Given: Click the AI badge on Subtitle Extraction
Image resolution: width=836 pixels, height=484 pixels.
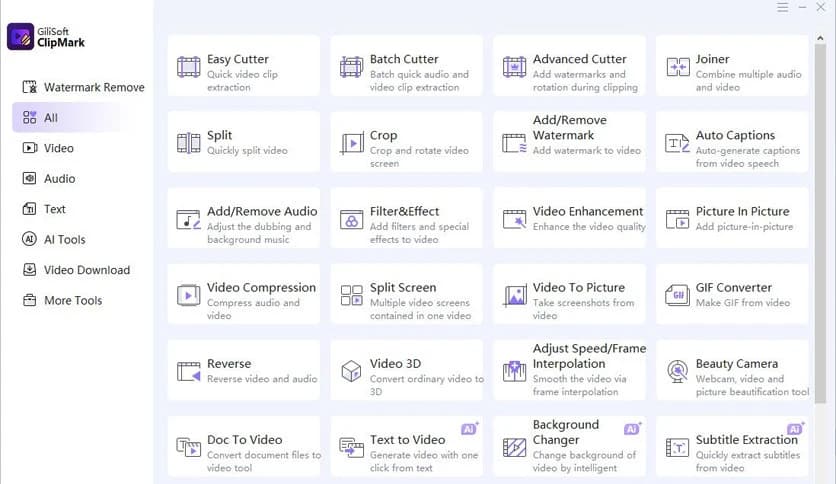Looking at the screenshot, I should tap(795, 429).
